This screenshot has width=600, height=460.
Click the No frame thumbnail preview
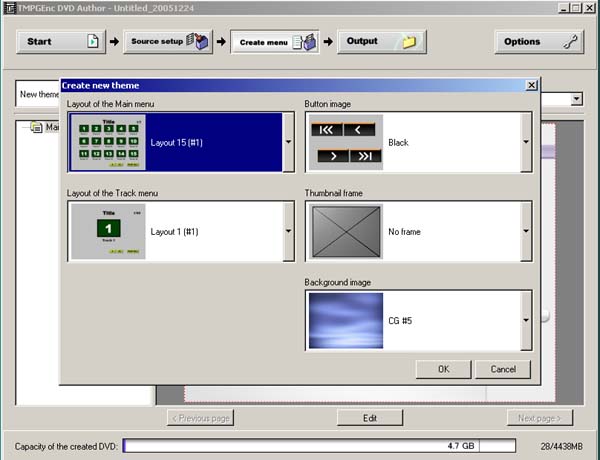coord(346,232)
